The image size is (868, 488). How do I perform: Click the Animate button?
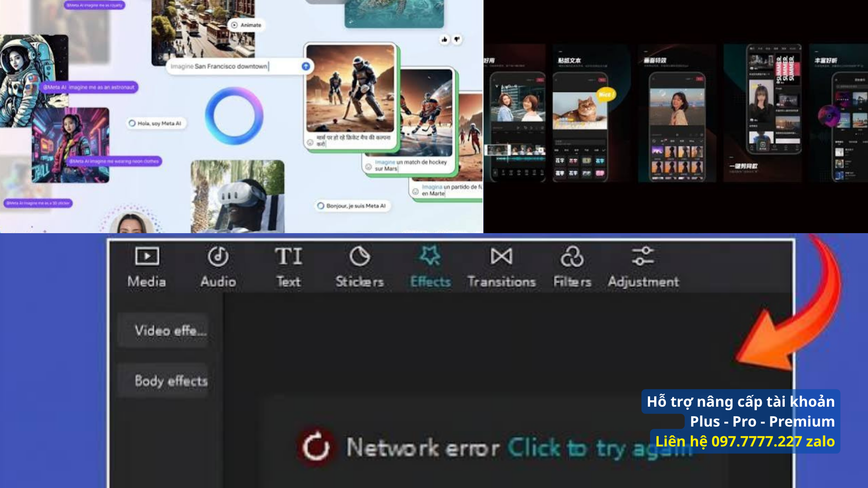click(x=246, y=25)
